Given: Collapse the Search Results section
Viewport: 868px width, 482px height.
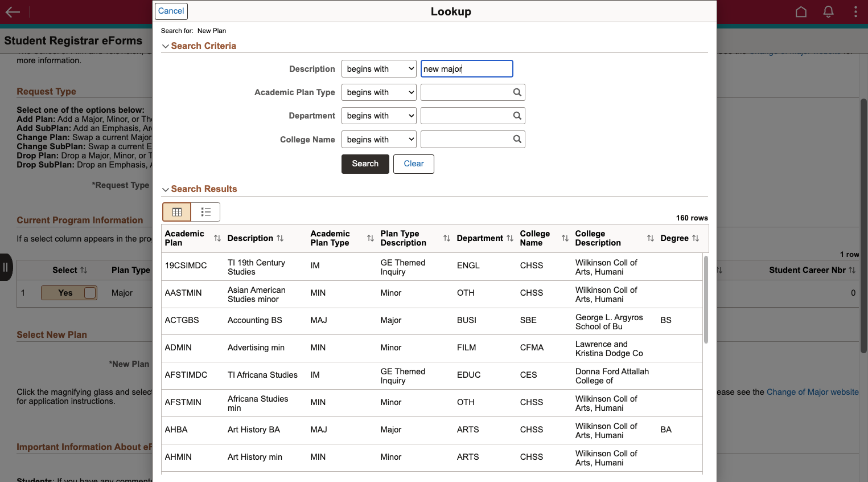Looking at the screenshot, I should pos(166,189).
